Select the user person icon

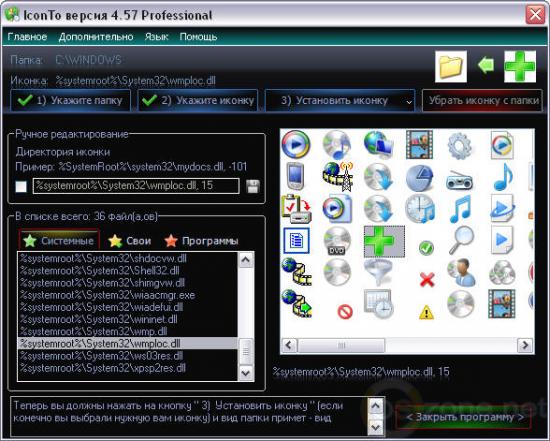tap(461, 273)
